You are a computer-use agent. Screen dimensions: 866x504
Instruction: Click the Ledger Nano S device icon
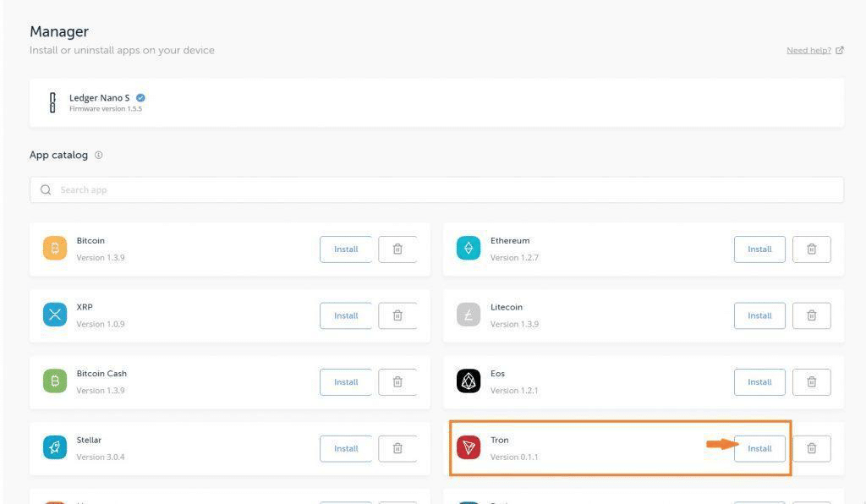52,102
